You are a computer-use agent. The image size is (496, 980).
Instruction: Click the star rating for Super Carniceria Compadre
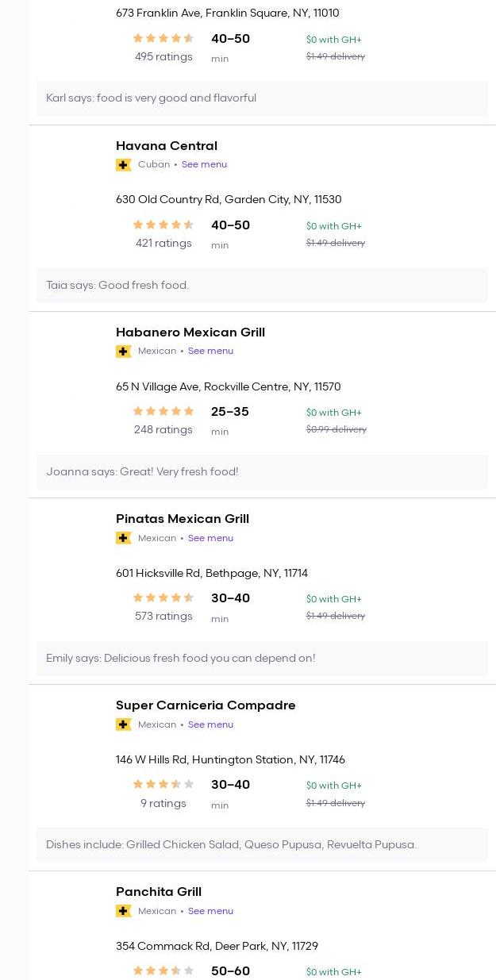coord(163,785)
